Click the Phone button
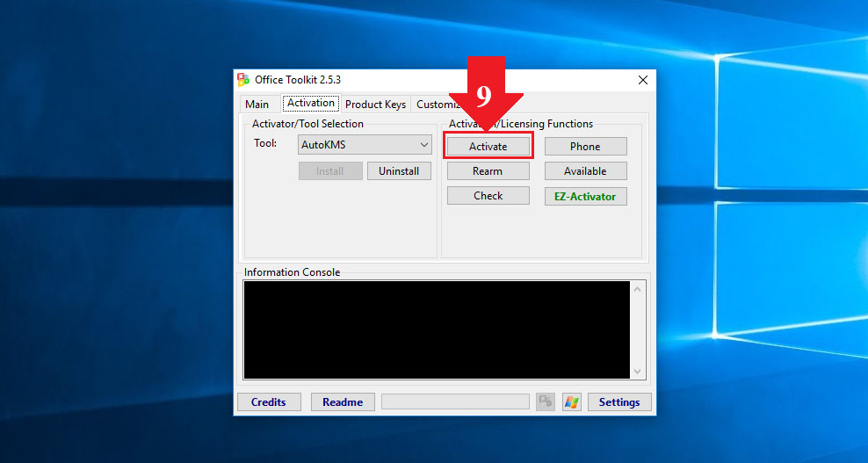 (x=586, y=146)
